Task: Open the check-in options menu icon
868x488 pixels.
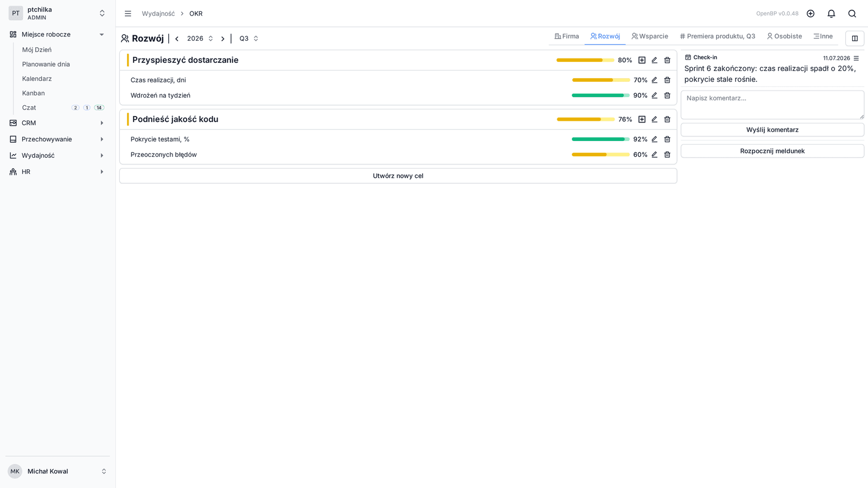Action: [856, 58]
